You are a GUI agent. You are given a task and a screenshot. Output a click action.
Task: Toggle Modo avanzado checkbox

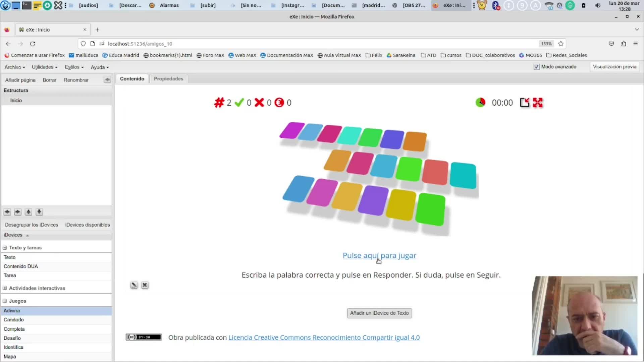(x=536, y=67)
